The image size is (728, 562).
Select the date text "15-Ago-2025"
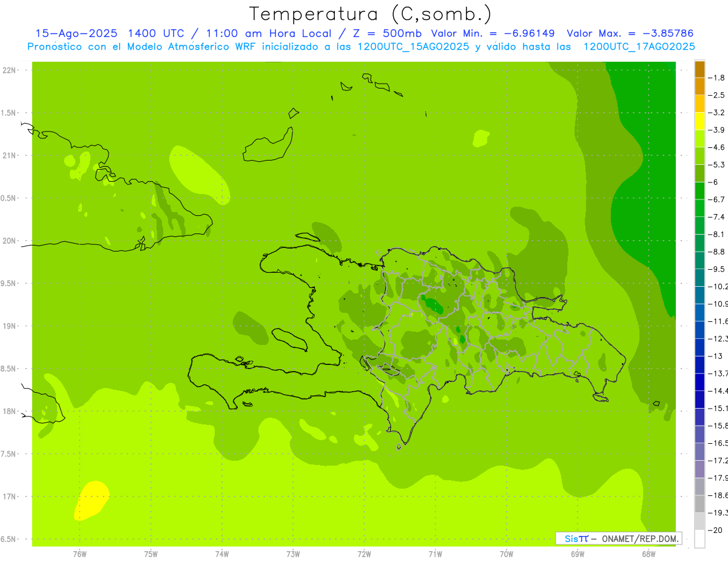[x=77, y=33]
